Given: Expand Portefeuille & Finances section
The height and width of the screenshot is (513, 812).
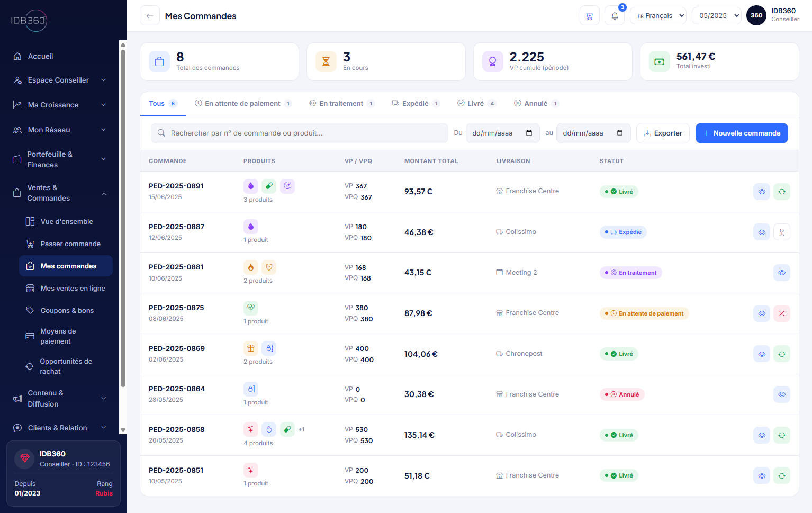Looking at the screenshot, I should tap(60, 159).
